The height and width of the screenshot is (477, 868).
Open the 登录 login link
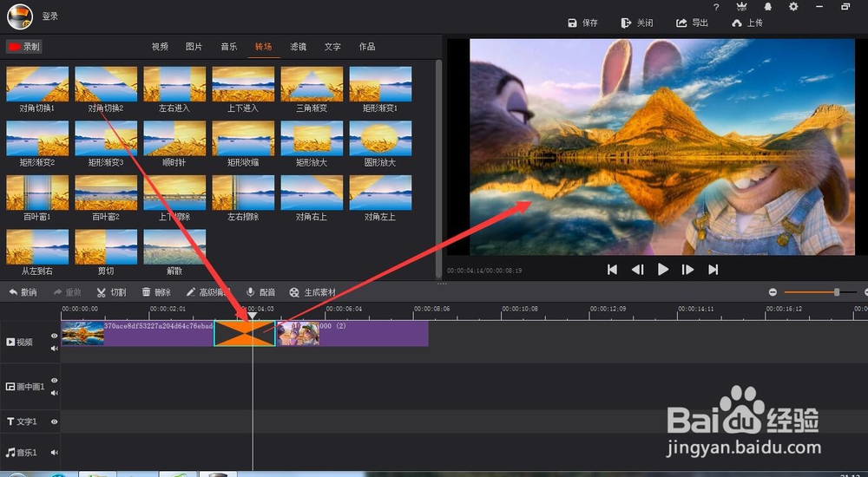[x=49, y=16]
